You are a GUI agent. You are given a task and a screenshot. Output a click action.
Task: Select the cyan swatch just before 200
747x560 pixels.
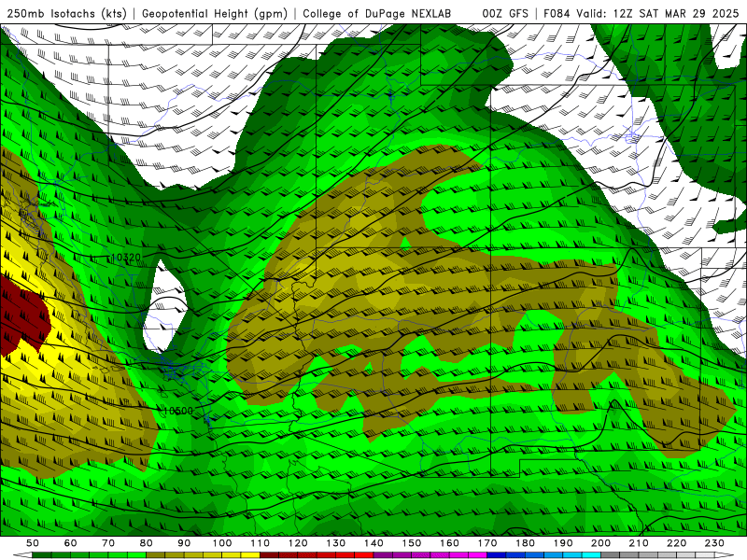point(591,555)
